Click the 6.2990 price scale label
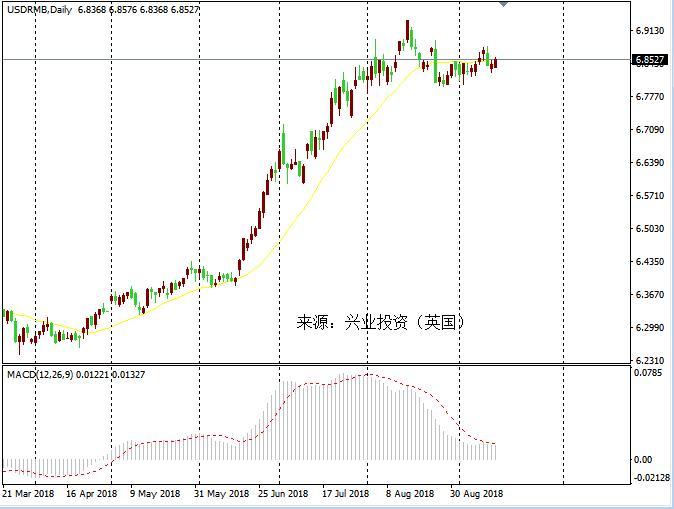674x509 pixels. (x=649, y=328)
